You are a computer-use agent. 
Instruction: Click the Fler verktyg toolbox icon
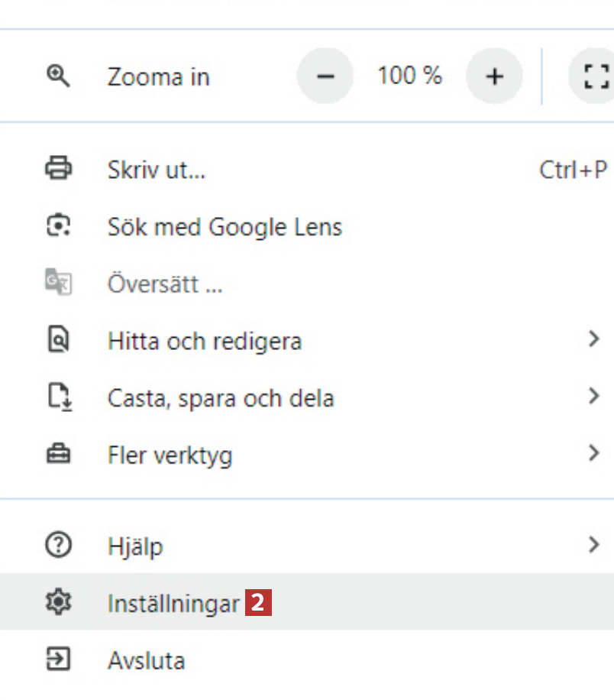[58, 455]
